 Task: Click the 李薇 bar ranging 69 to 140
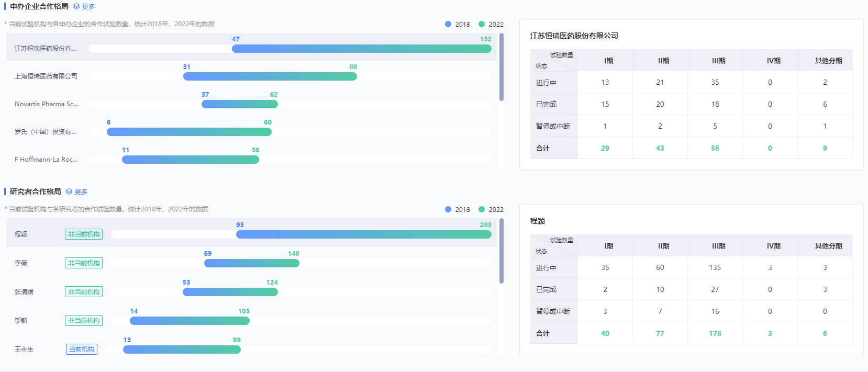click(252, 263)
